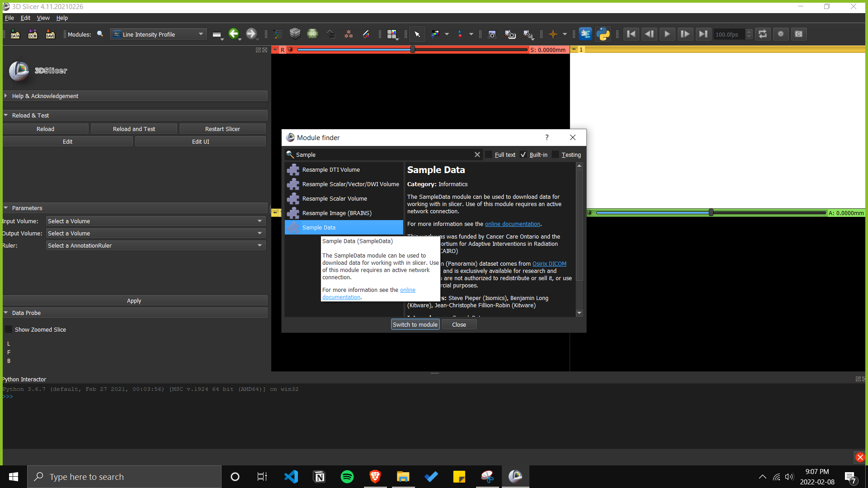Toggle sequence loop playback button
The width and height of the screenshot is (868, 488).
(763, 34)
